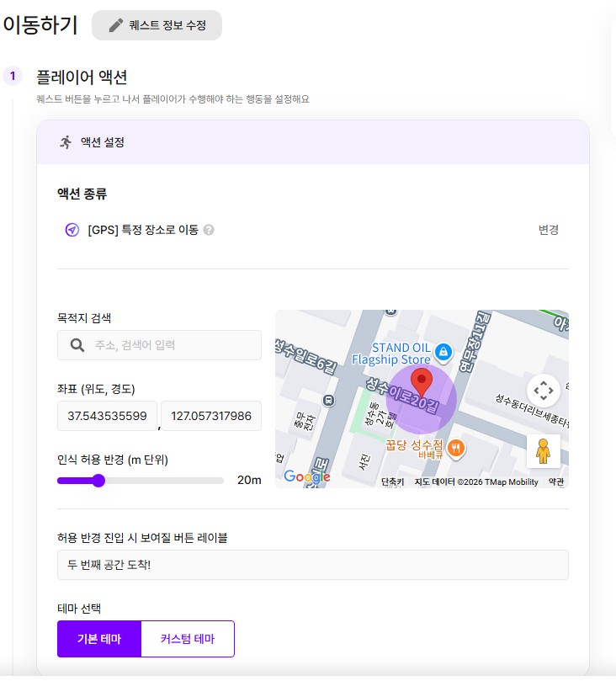Click the 액션 종류 section label

[x=82, y=194]
